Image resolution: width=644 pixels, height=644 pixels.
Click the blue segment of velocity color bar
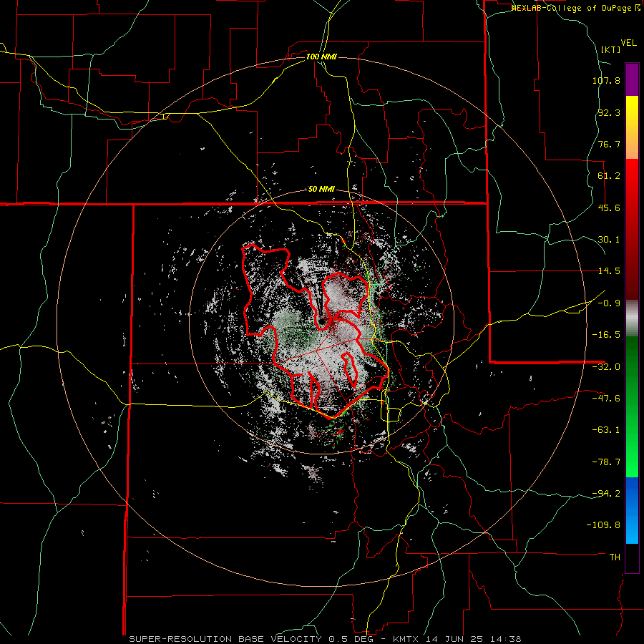(x=632, y=510)
